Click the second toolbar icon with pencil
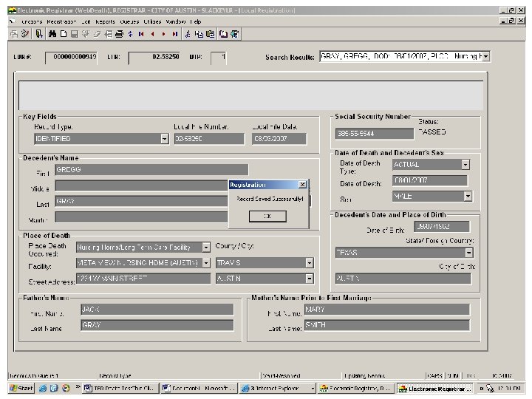The height and width of the screenshot is (399, 532). 25,34
